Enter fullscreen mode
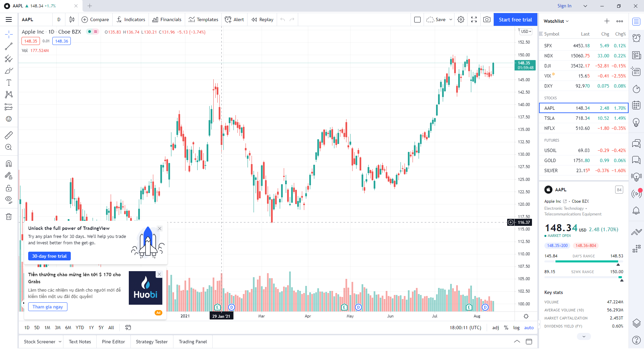 coord(474,19)
